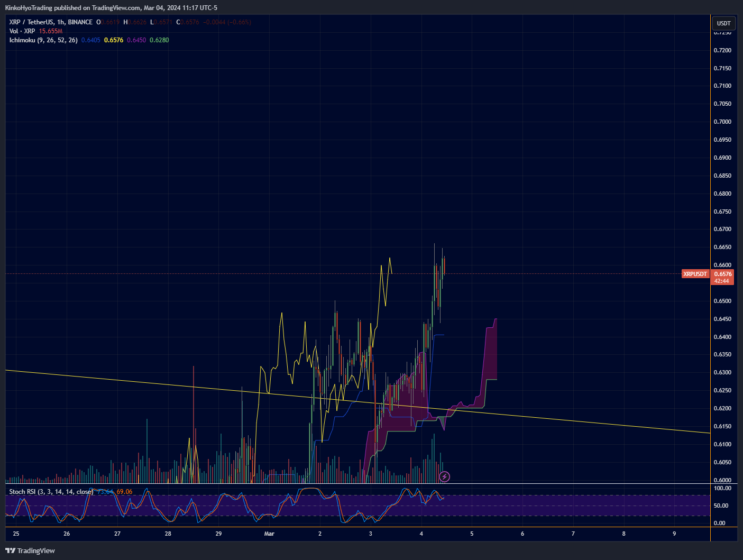Open the USDT currency selector

coord(723,23)
